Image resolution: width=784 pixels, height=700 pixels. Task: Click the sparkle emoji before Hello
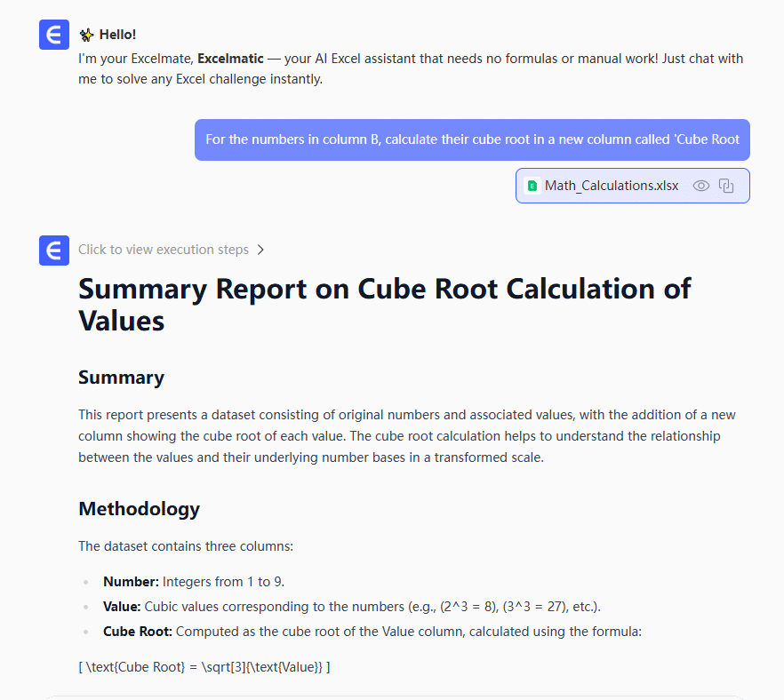click(x=86, y=35)
